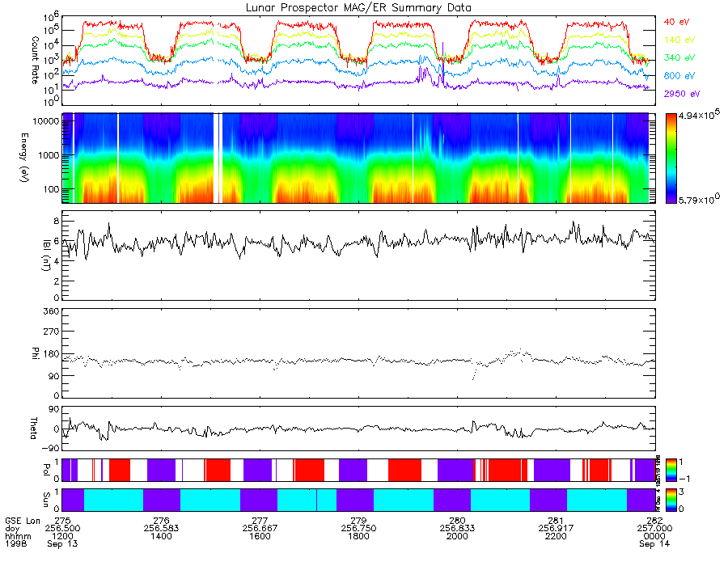Click the '-90' tick on Theta axis
Image resolution: width=728 pixels, height=566 pixels.
click(x=51, y=448)
